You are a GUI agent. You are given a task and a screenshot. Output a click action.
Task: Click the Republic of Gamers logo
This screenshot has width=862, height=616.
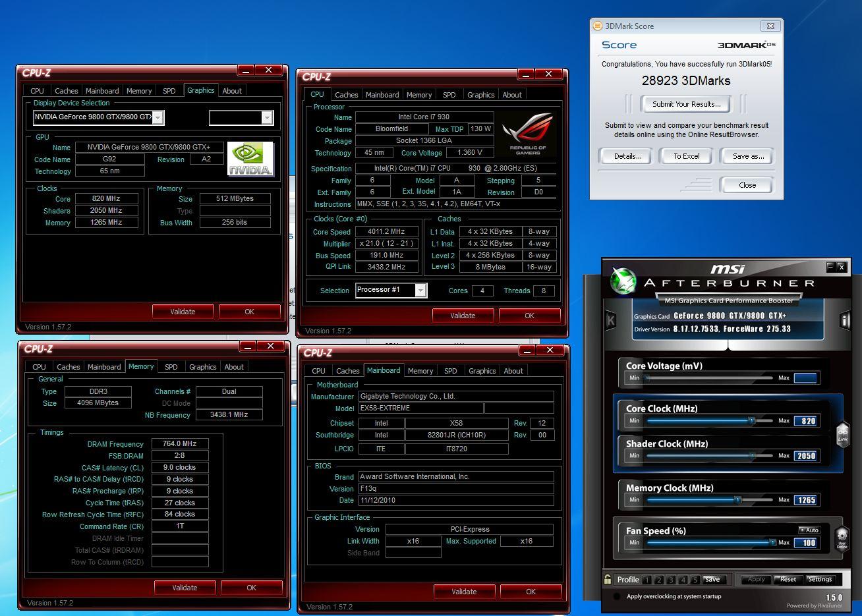[528, 135]
